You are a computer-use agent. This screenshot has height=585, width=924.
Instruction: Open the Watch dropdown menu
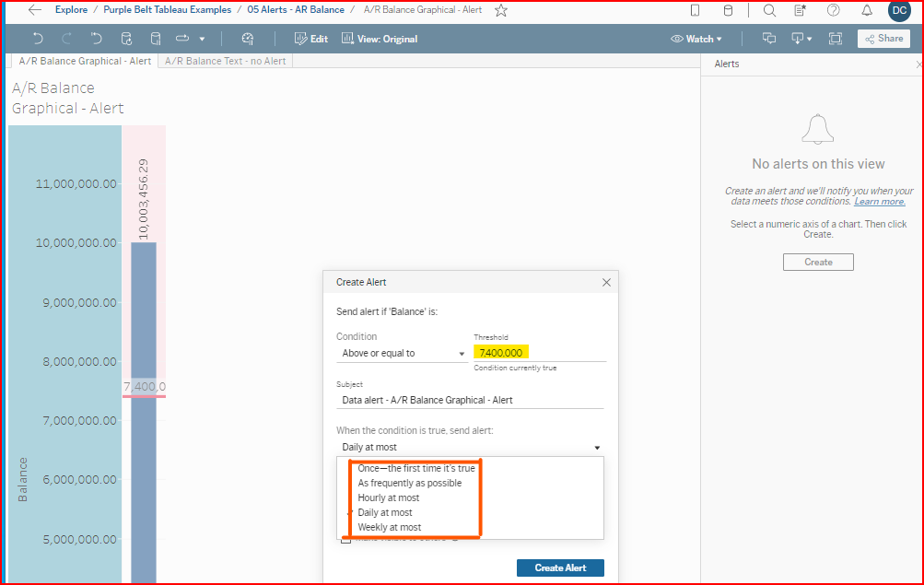tap(696, 39)
